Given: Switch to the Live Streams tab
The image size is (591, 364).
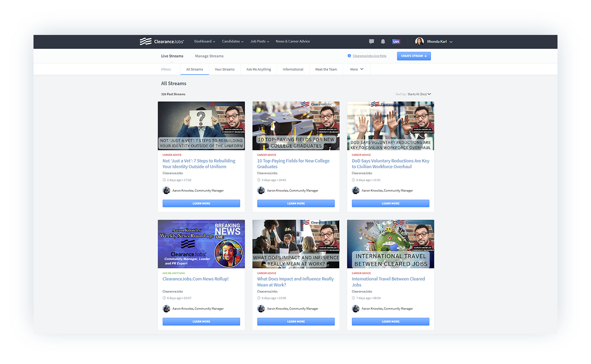Looking at the screenshot, I should point(172,56).
